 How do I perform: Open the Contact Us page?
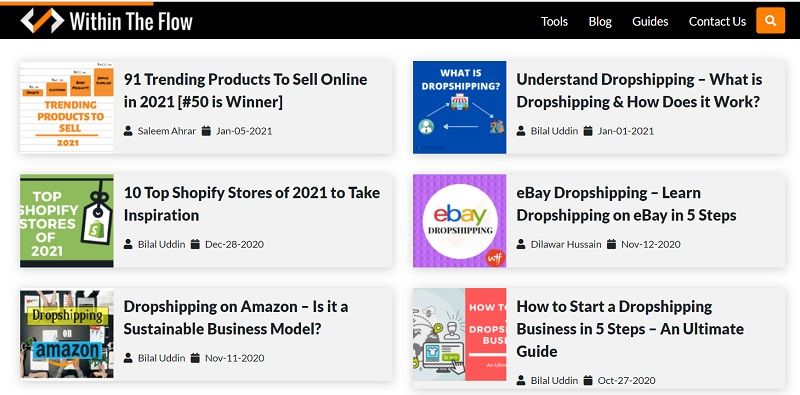717,21
